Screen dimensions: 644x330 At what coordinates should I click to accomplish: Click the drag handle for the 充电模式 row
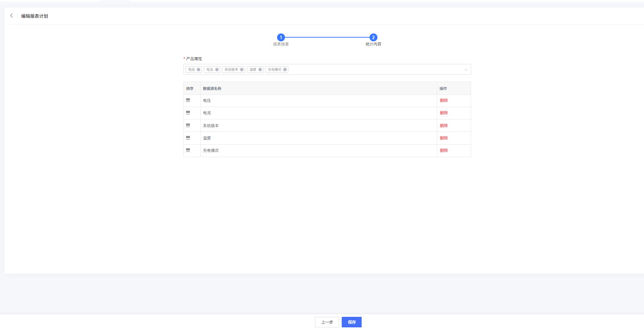[x=188, y=150]
